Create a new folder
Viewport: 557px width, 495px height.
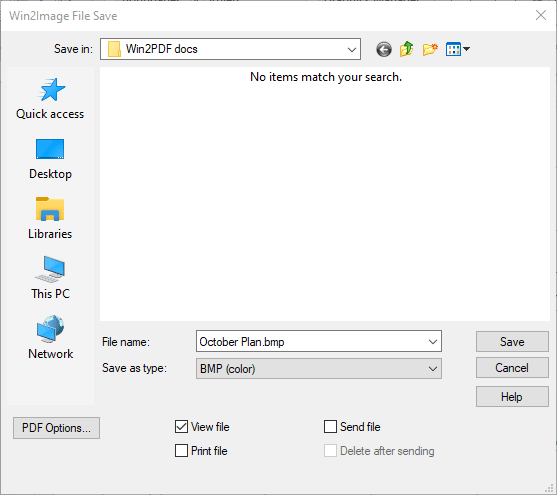pos(430,49)
